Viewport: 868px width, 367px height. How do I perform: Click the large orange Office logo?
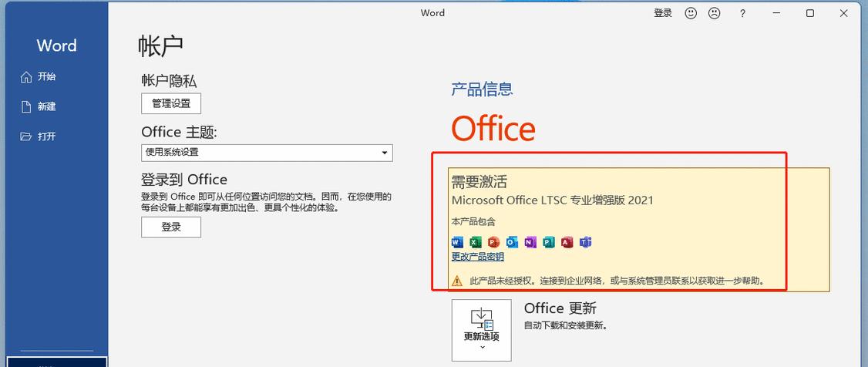tap(493, 129)
